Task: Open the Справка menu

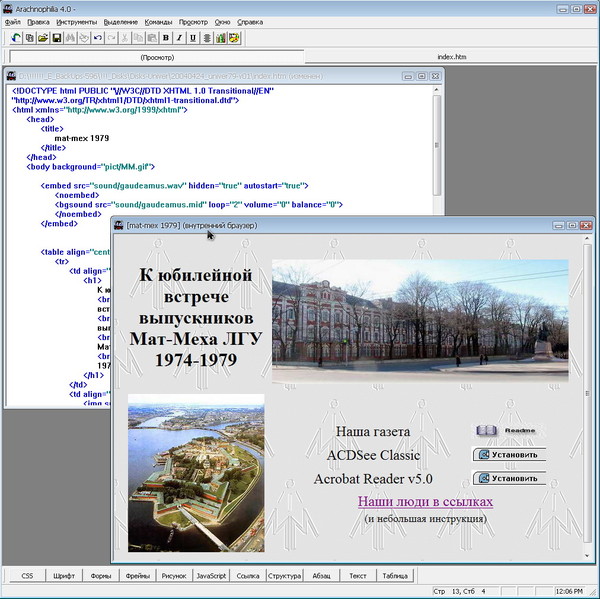Action: 250,22
